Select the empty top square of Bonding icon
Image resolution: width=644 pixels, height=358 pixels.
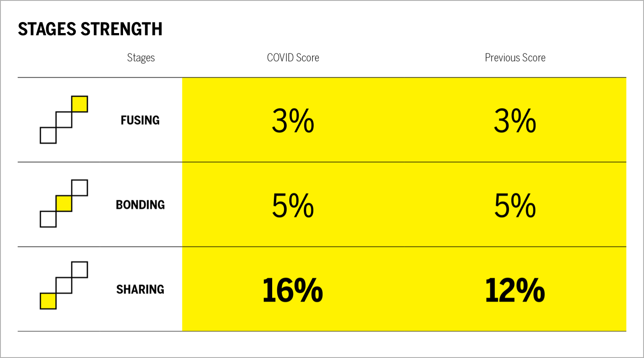click(x=79, y=188)
